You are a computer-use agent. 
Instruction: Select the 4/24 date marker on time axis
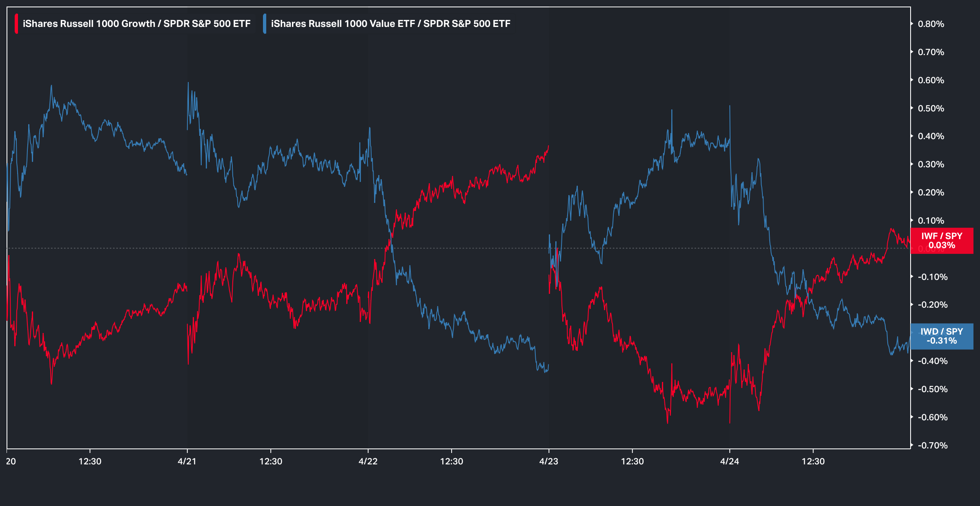[x=729, y=462]
